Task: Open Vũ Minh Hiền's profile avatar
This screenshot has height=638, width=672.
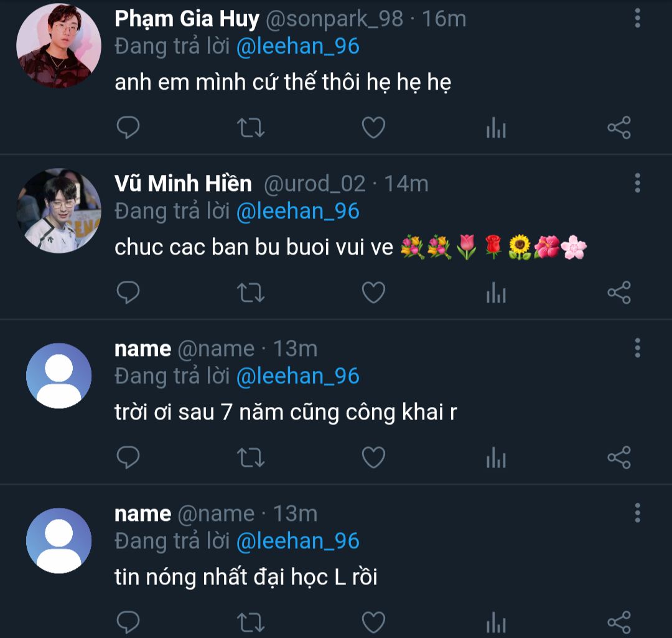Action: (58, 210)
